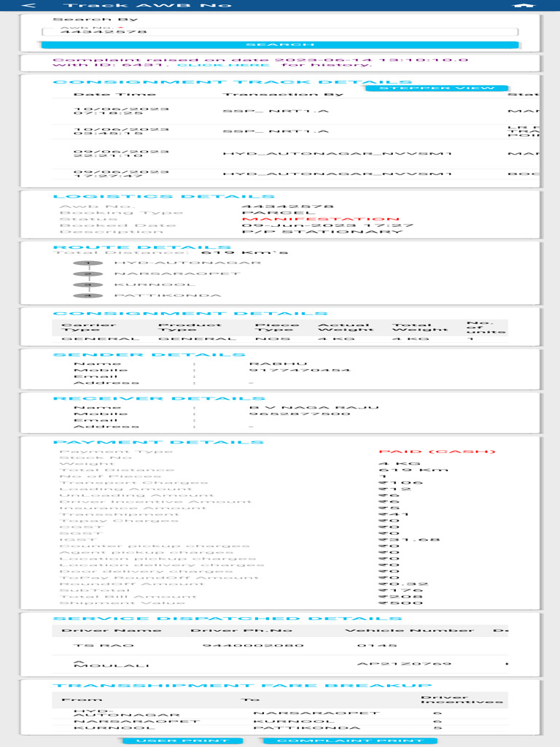Select the IGST ₹31.68 value
The image size is (560, 747).
(409, 540)
